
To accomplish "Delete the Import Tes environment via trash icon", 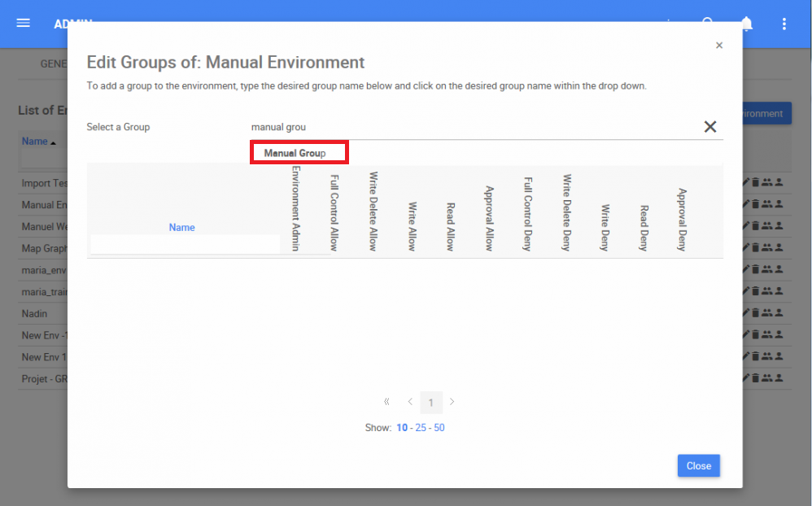I will click(x=756, y=182).
